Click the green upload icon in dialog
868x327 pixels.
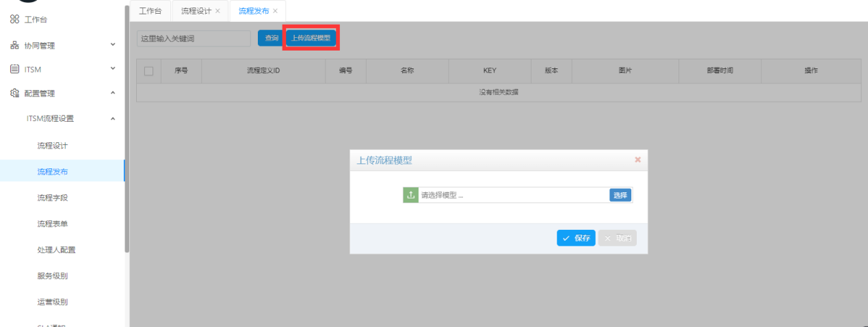coord(410,195)
